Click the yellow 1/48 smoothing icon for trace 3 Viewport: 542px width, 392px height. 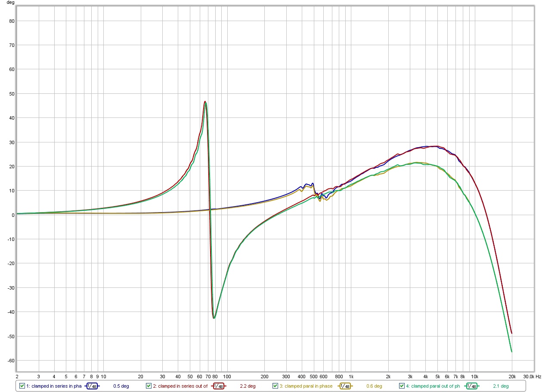click(x=345, y=386)
